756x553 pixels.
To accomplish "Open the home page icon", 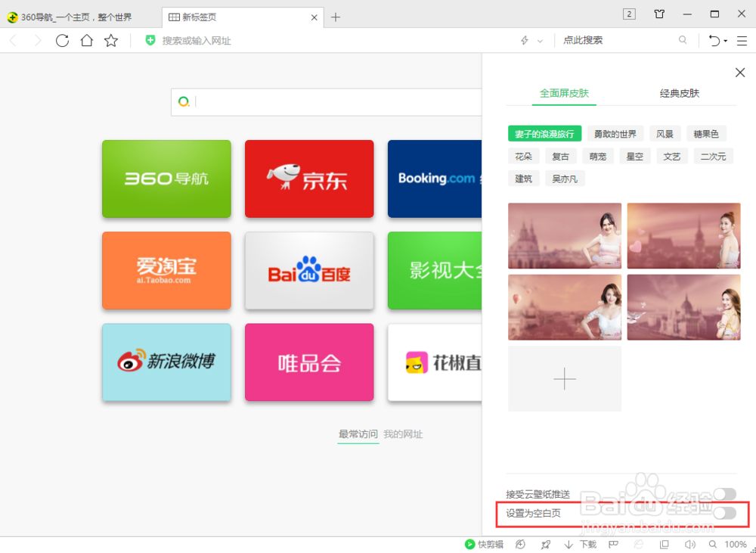I will (87, 41).
